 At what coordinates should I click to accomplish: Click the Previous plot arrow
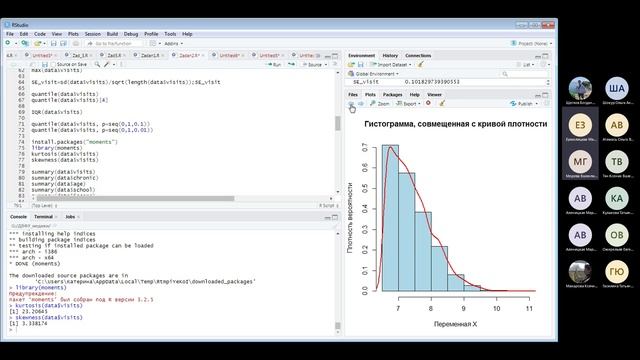pyautogui.click(x=351, y=104)
